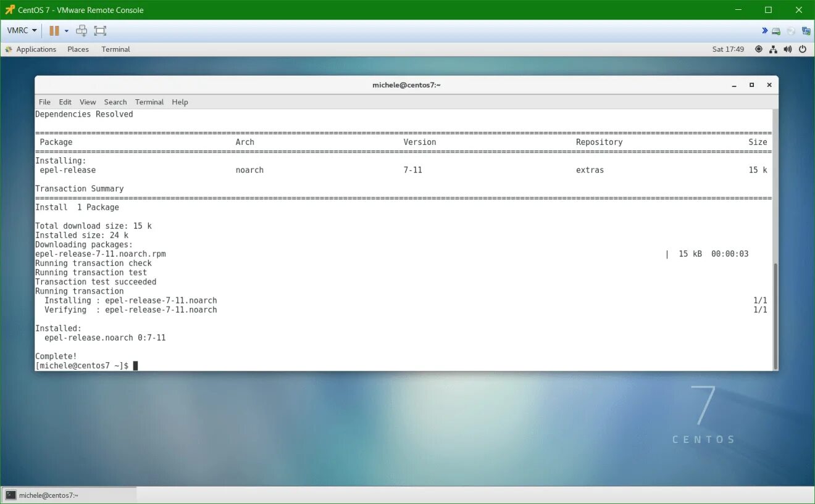Screen dimensions: 815x504
Task: Open the Terminal app menu in top panel
Action: 115,49
